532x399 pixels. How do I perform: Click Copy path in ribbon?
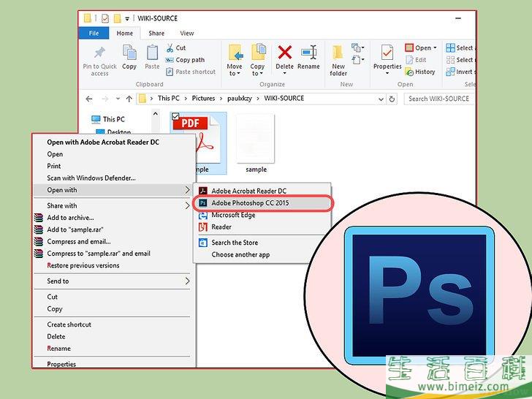point(185,60)
